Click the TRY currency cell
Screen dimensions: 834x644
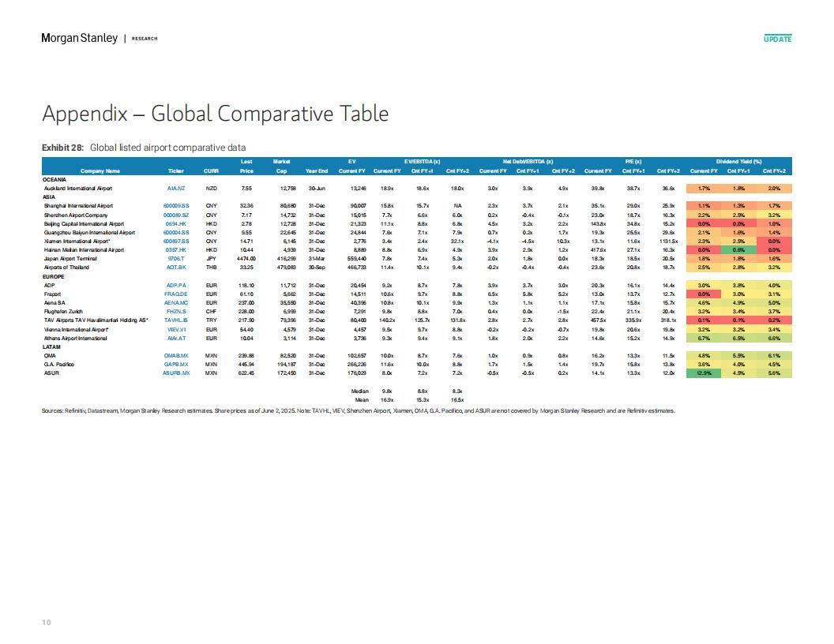point(211,320)
